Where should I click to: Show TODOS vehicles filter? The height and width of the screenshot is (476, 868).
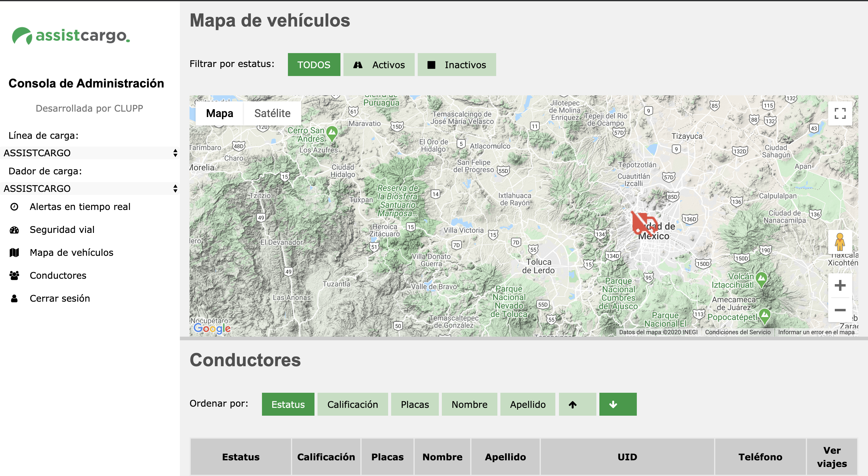click(314, 65)
